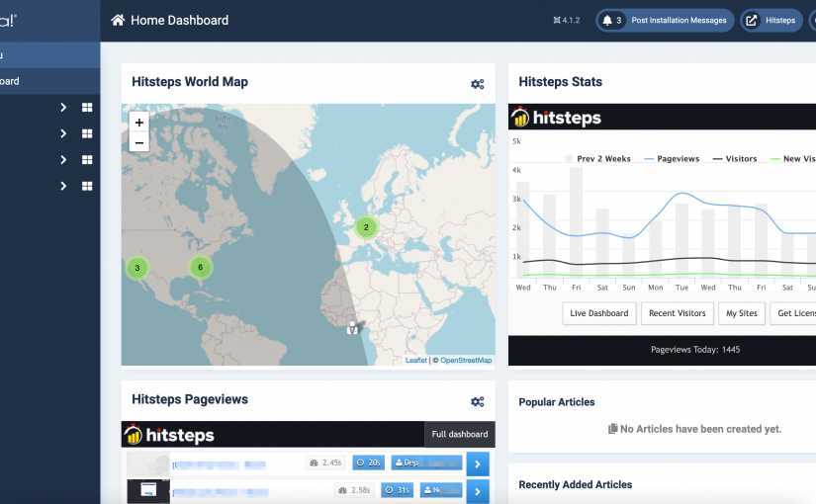Open the third sidebar dashboard grid icon

pos(87,160)
